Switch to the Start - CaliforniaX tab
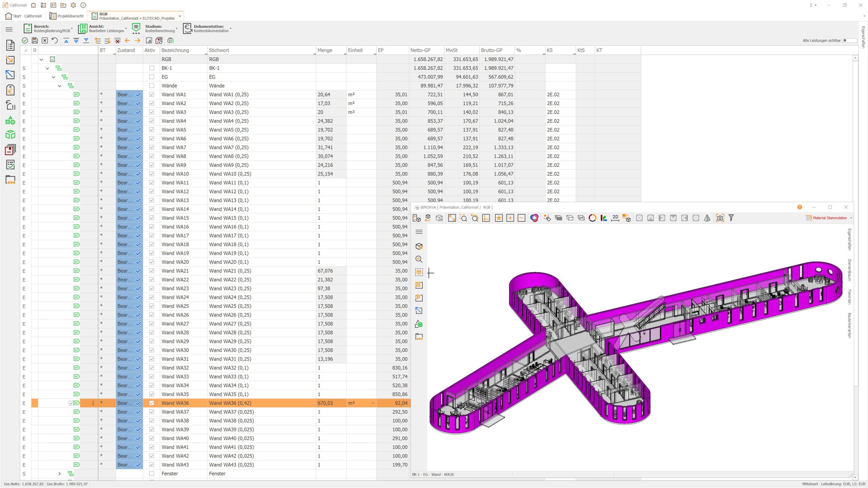 24,16
